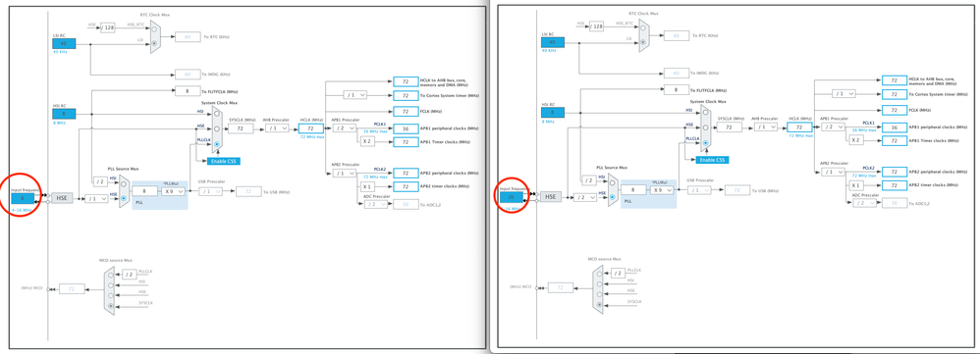The image size is (980, 354).
Task: Click APB1 peripheral clocks value 36, left diagram
Action: point(406,128)
